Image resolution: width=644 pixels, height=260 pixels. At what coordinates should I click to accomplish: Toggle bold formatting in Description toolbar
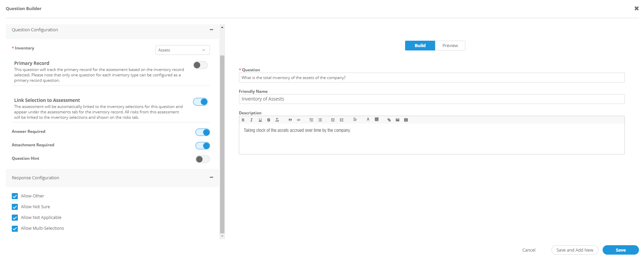pyautogui.click(x=243, y=120)
